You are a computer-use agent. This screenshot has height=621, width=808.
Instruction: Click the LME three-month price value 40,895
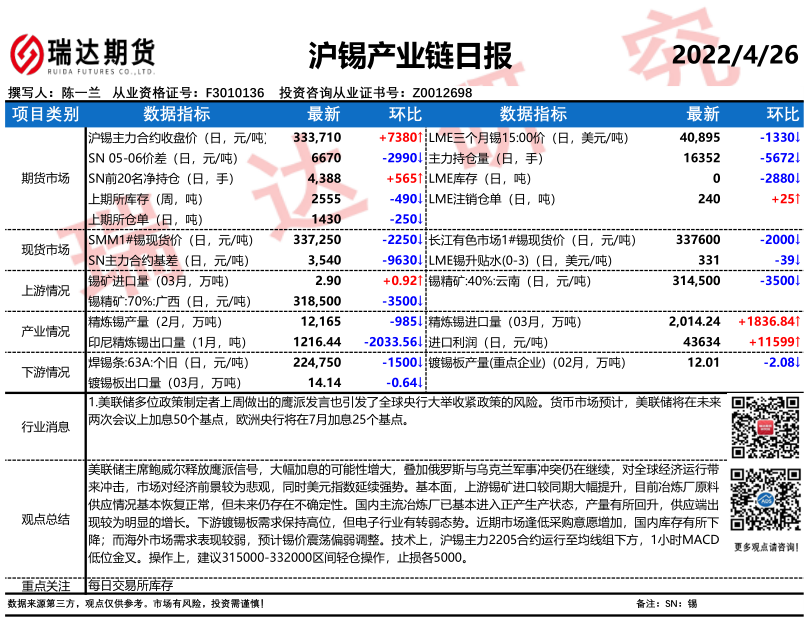[x=699, y=137]
